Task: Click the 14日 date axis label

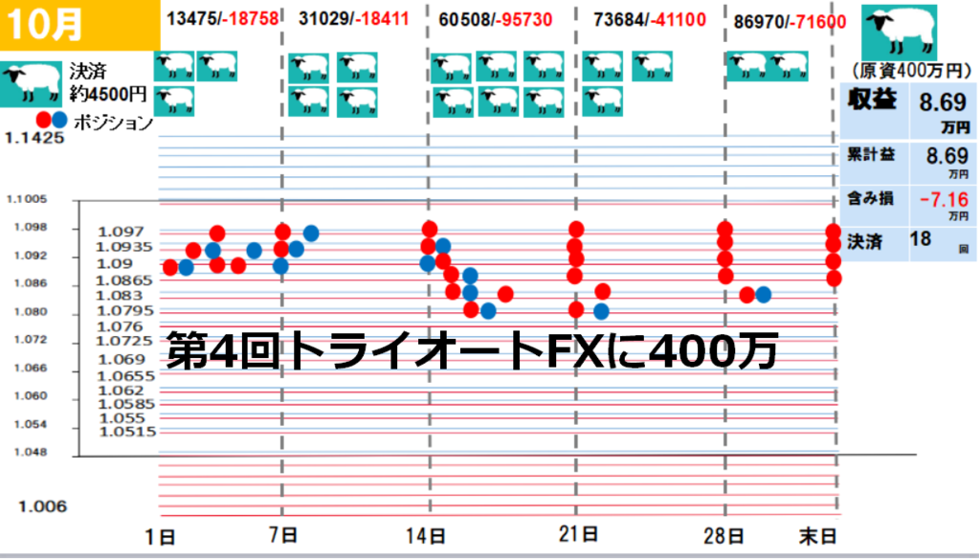Action: point(428,536)
